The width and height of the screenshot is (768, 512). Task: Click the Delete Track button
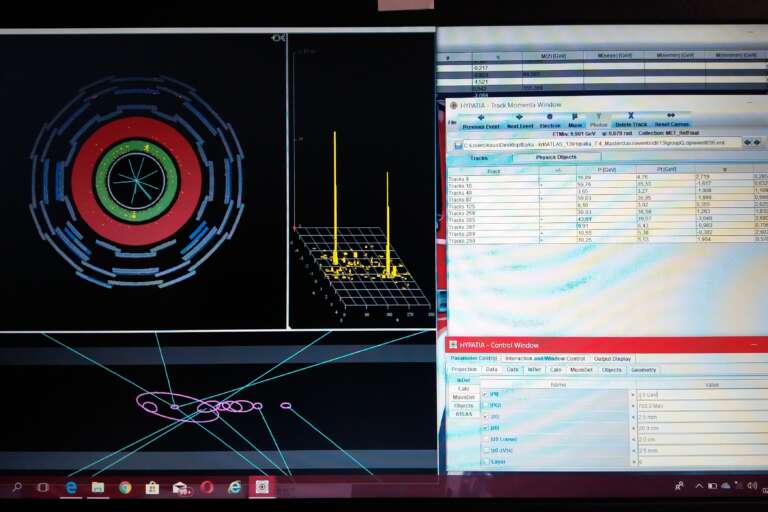click(630, 119)
